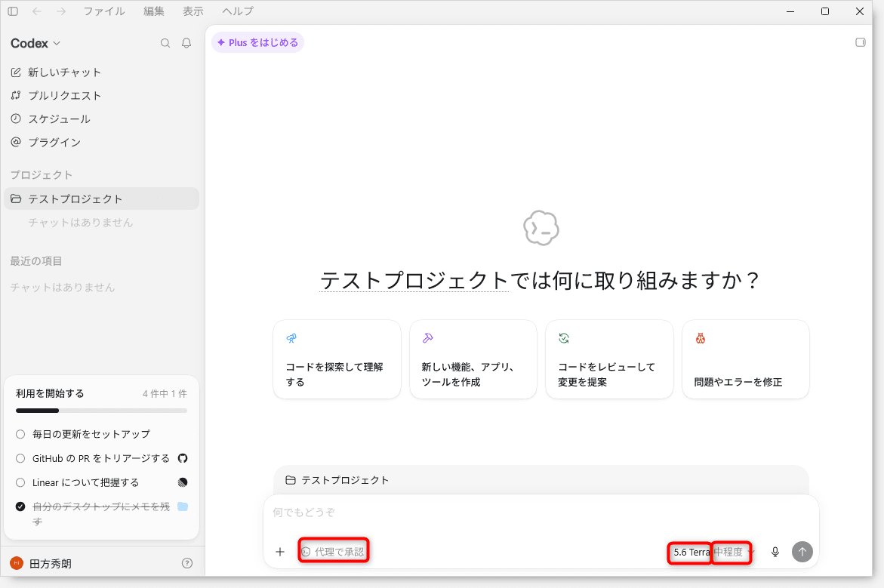Click the folder icon beside desktop memo item
The width and height of the screenshot is (884, 588).
click(183, 506)
